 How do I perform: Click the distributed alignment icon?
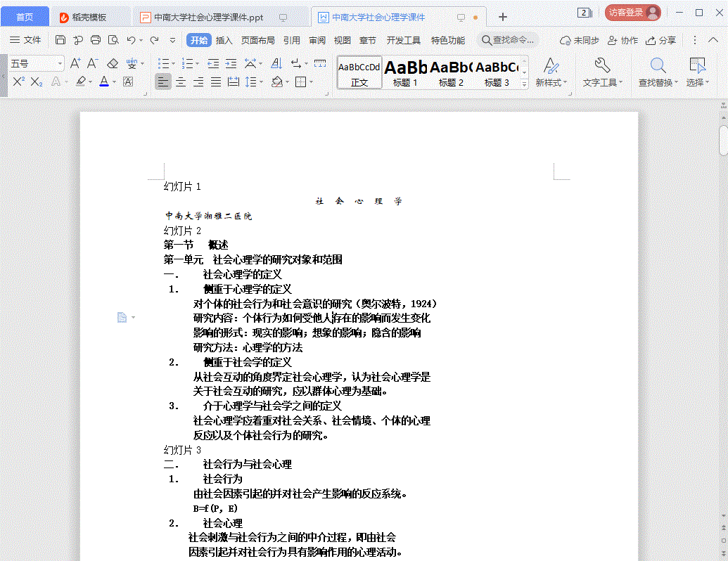pyautogui.click(x=234, y=82)
